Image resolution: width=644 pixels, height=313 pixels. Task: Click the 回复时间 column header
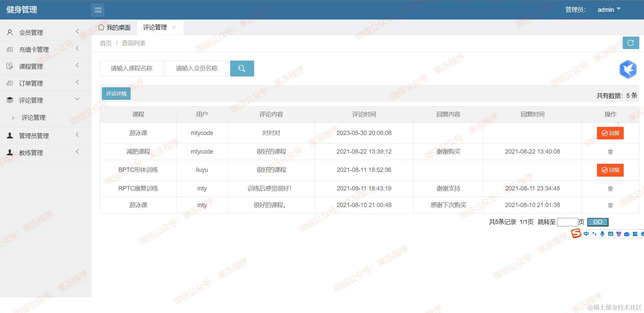click(533, 114)
